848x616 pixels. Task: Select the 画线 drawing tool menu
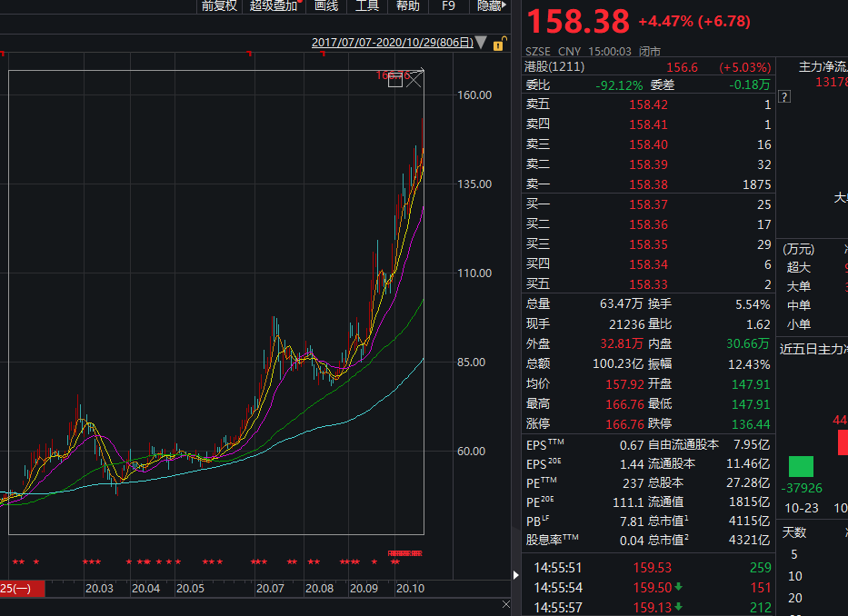[x=326, y=6]
